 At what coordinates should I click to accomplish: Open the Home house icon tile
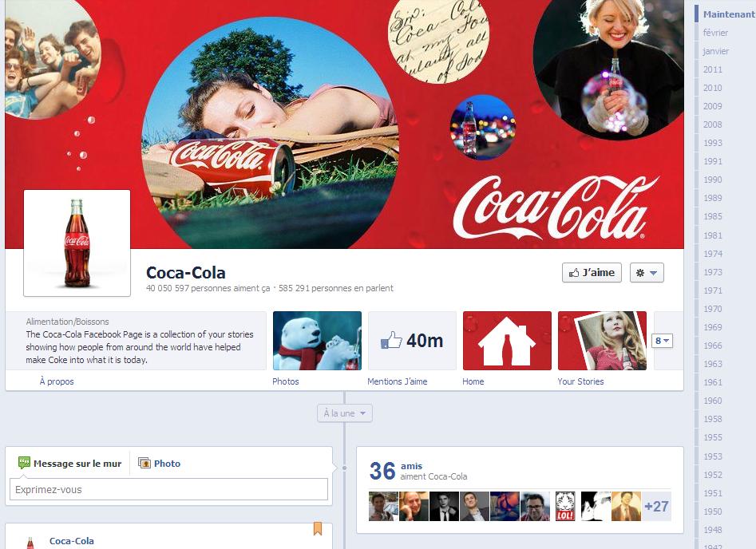[x=507, y=341]
